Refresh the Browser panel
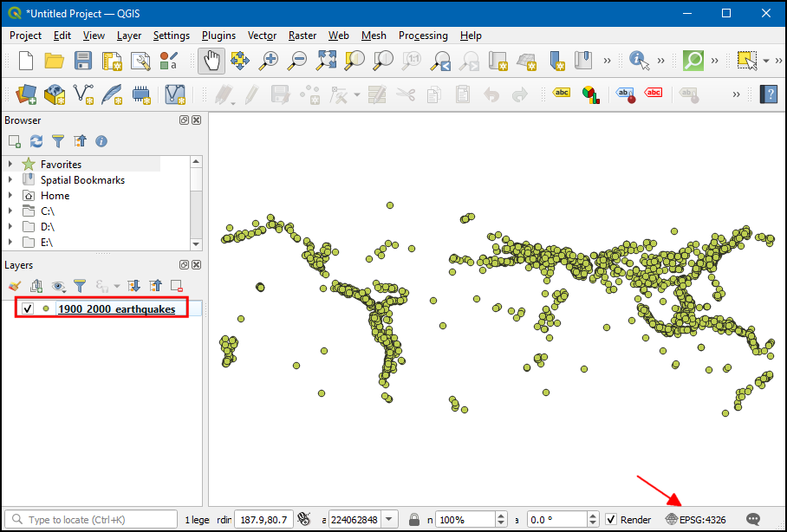Screen dimensions: 787x532 click(36, 140)
